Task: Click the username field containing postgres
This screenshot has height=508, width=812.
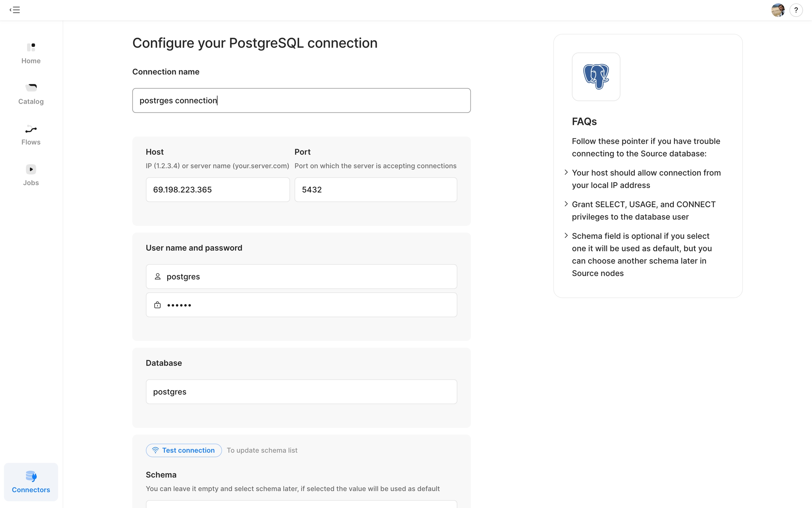Action: click(301, 277)
